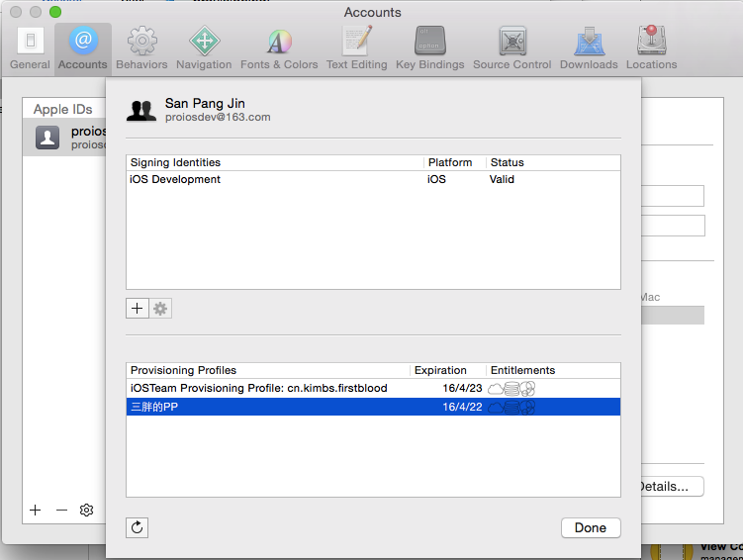This screenshot has width=743, height=560.
Task: Click the View Details button behind sheet
Action: coord(673,487)
